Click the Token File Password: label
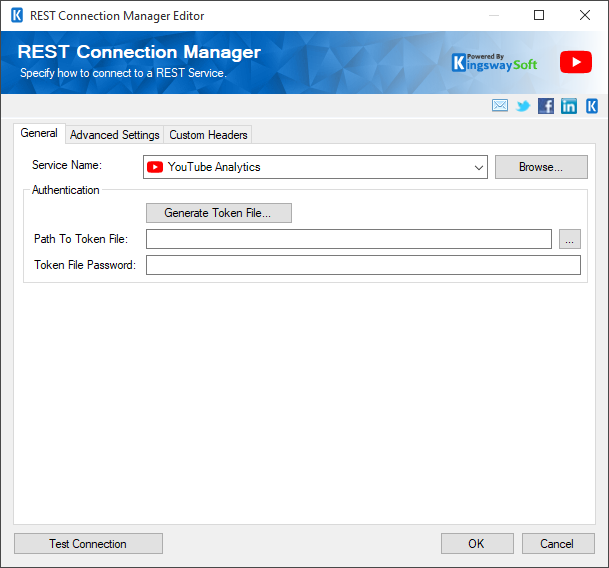The height and width of the screenshot is (568, 609). pos(85,265)
